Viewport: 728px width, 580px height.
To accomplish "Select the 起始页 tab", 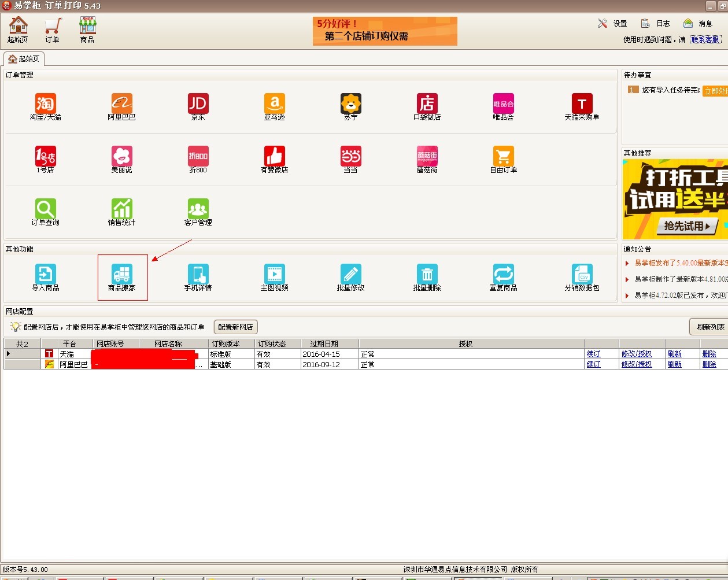I will 24,59.
